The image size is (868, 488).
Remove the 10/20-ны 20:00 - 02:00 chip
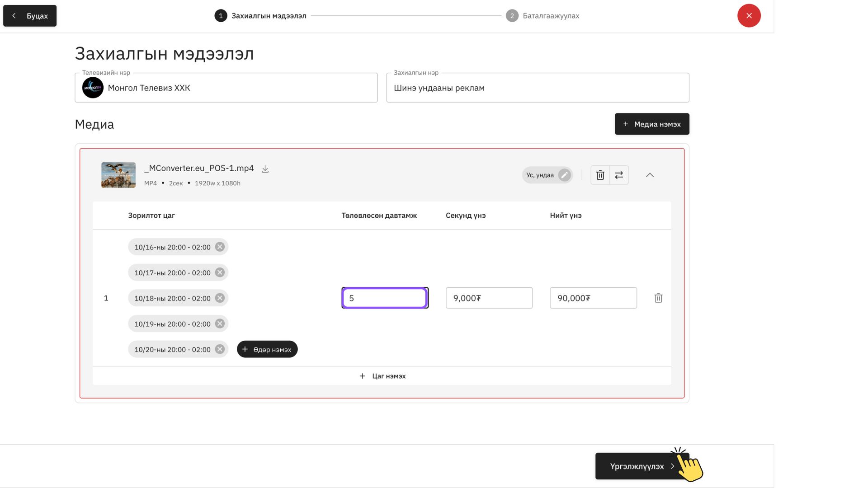(220, 349)
